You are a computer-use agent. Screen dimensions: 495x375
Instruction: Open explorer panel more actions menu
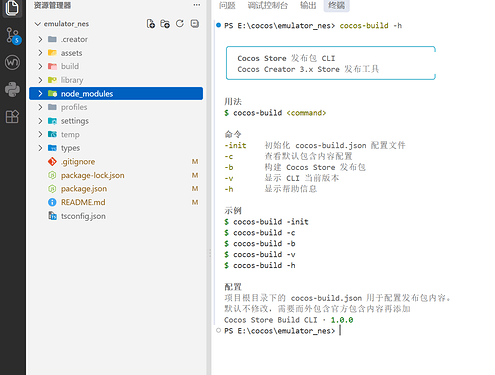197,5
